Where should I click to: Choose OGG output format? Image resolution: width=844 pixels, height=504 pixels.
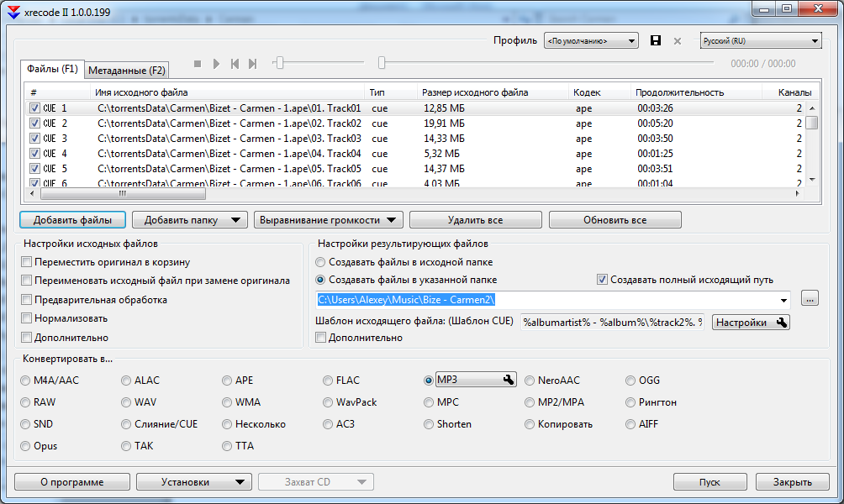(x=630, y=381)
